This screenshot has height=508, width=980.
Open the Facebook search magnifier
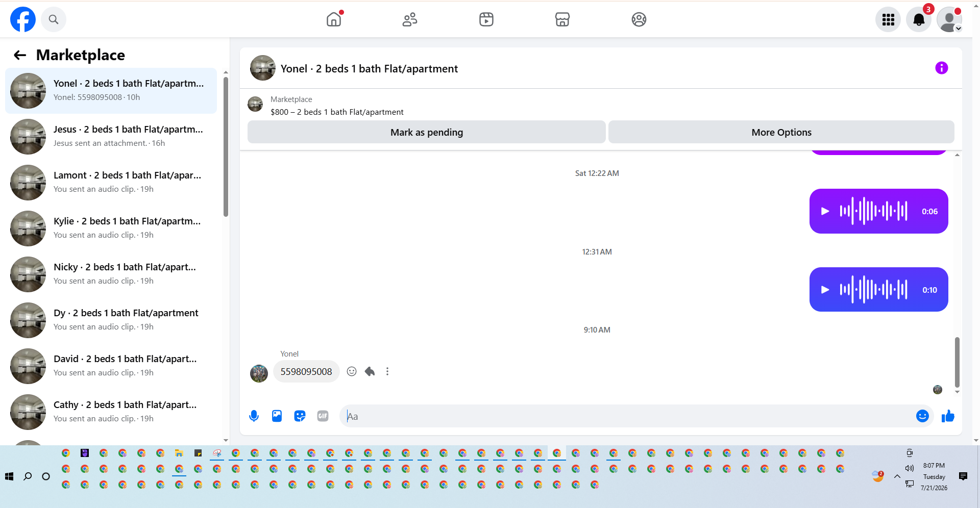[x=54, y=19]
